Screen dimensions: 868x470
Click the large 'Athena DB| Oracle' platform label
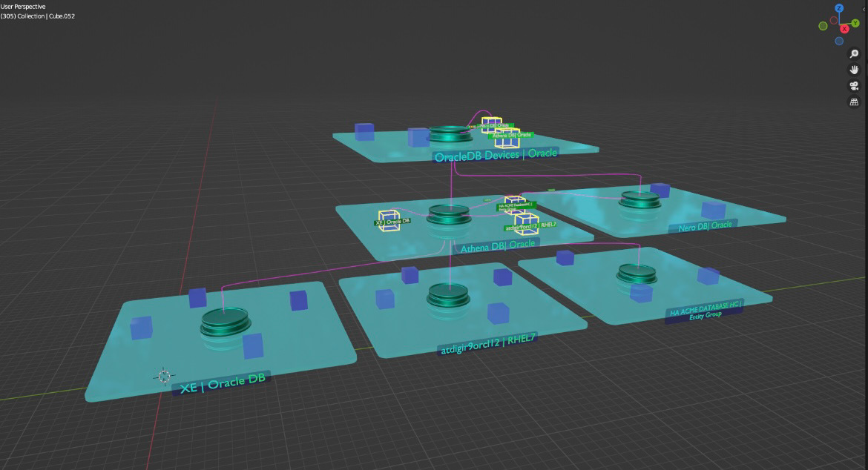pyautogui.click(x=498, y=246)
